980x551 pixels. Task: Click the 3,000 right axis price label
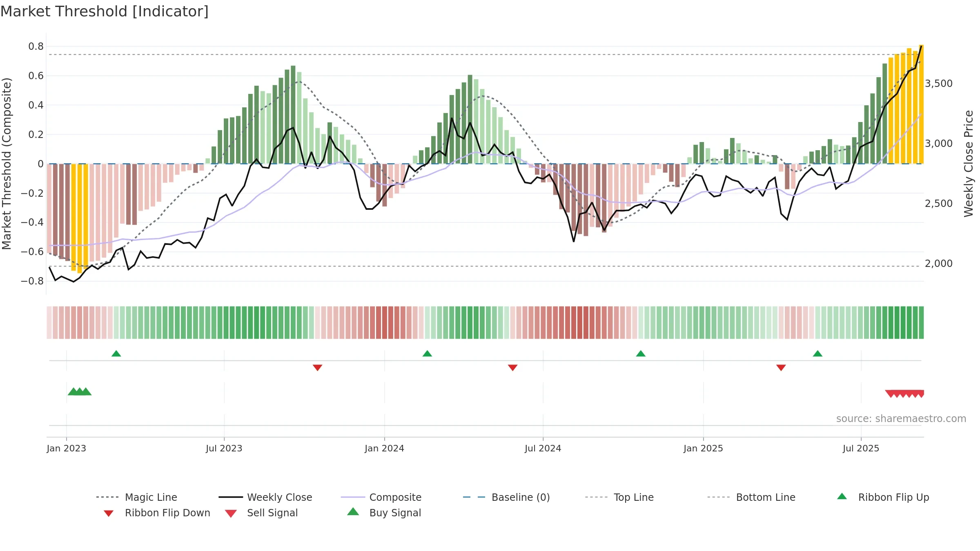pos(939,144)
